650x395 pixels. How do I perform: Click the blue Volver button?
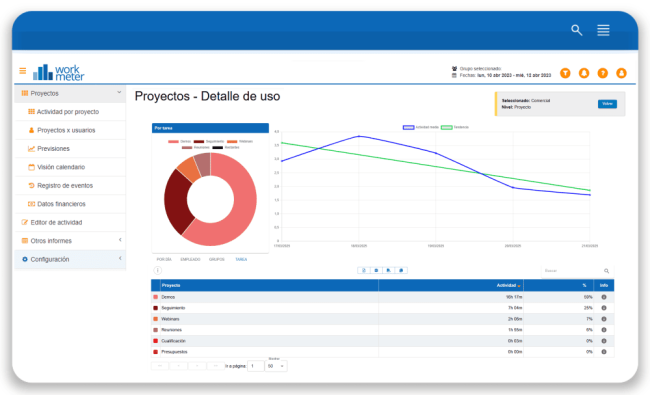[x=607, y=104]
